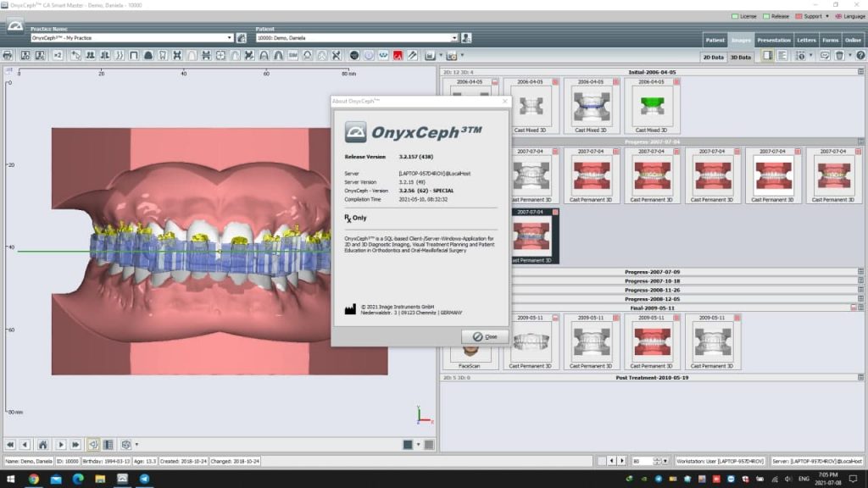Screen dimensions: 868x488
Task: Click the dark background color swatch
Action: [409, 444]
